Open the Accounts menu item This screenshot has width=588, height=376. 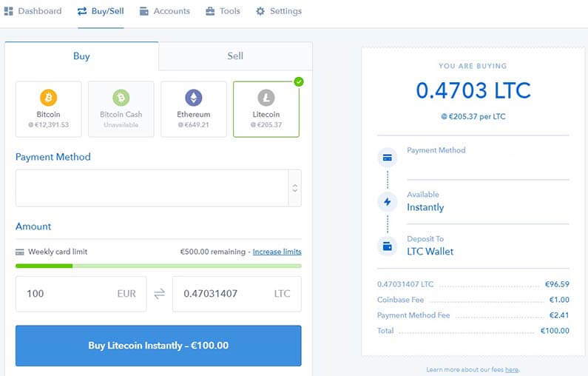[x=165, y=11]
